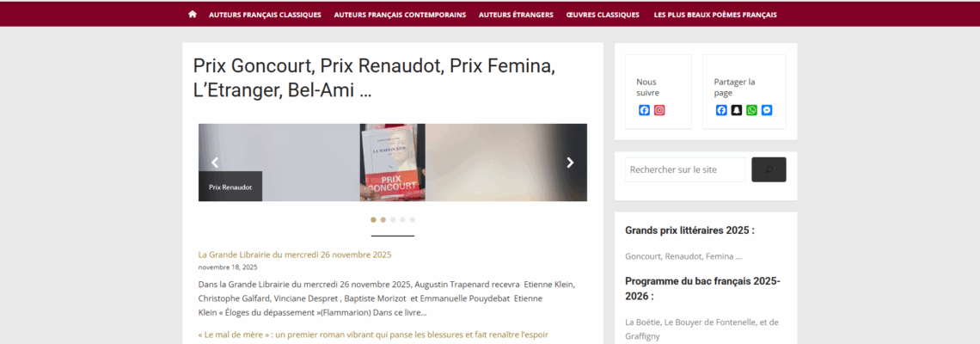Image resolution: width=980 pixels, height=344 pixels.
Task: Select the first carousel dot
Action: click(374, 219)
